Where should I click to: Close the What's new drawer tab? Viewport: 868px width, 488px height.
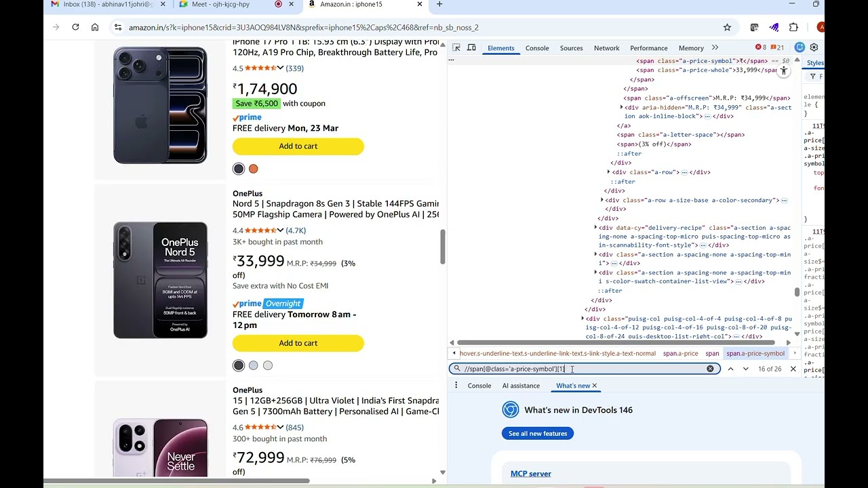click(595, 386)
